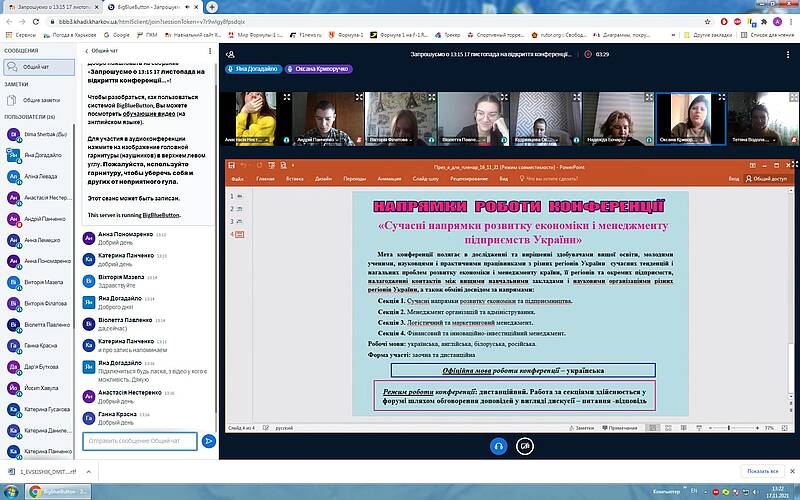The width and height of the screenshot is (800, 500).
Task: Select slide 1 thumbnail in PowerPoint
Action: click(240, 196)
